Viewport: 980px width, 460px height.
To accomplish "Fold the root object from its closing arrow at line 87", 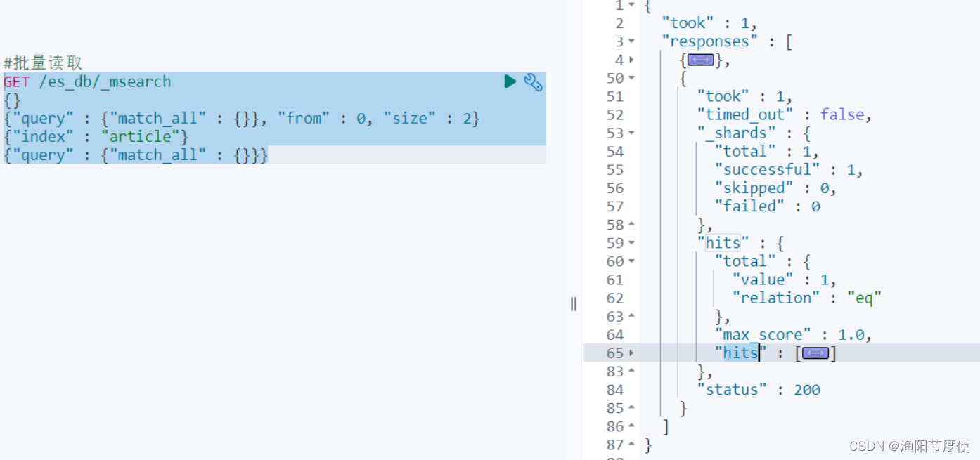I will [631, 445].
